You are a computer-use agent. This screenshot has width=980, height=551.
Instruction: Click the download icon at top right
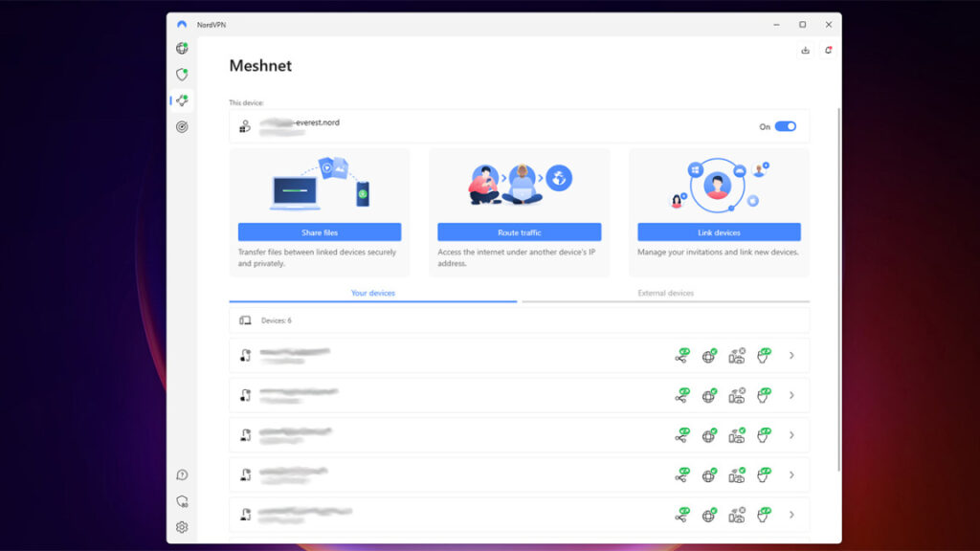[805, 50]
